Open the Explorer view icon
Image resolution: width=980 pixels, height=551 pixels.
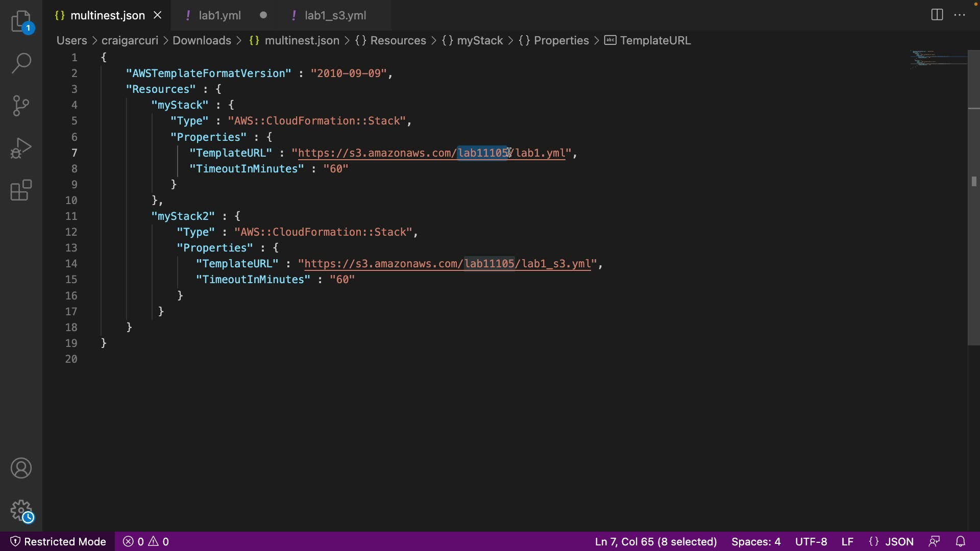21,21
